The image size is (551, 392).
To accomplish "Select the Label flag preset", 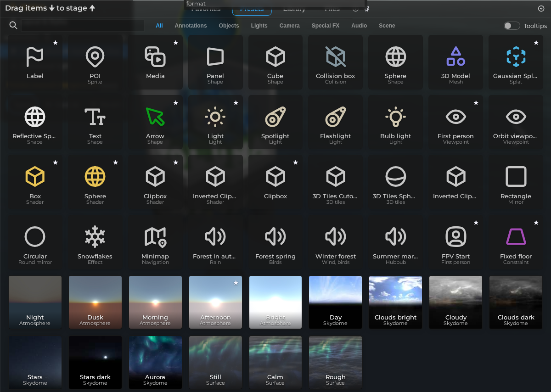I will click(35, 62).
